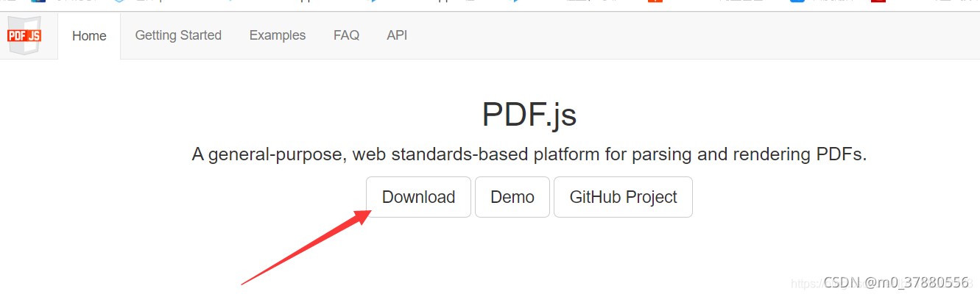Navigate to the API section

(397, 35)
